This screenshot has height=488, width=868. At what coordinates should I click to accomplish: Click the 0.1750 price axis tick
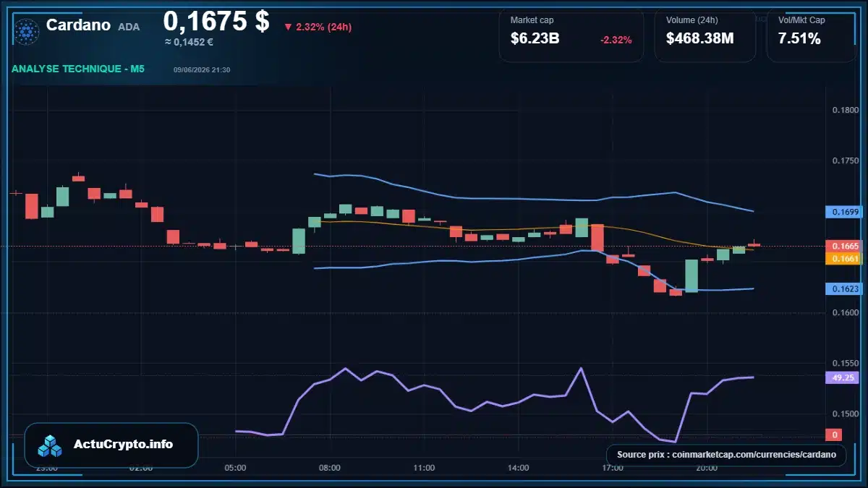point(845,160)
